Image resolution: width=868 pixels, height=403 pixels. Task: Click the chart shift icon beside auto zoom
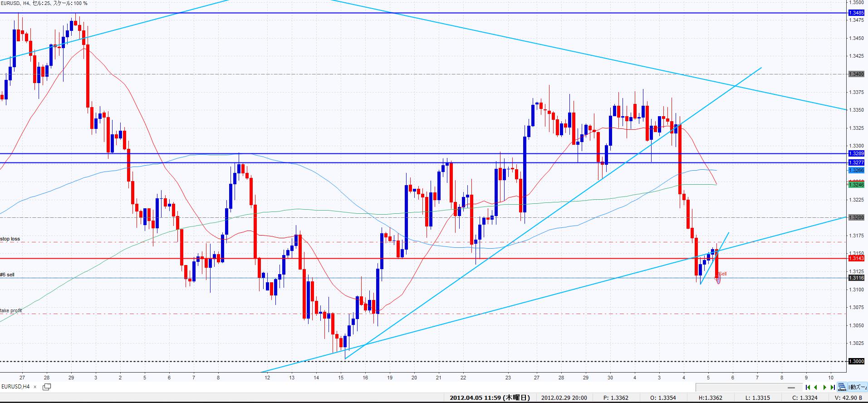coord(842,387)
